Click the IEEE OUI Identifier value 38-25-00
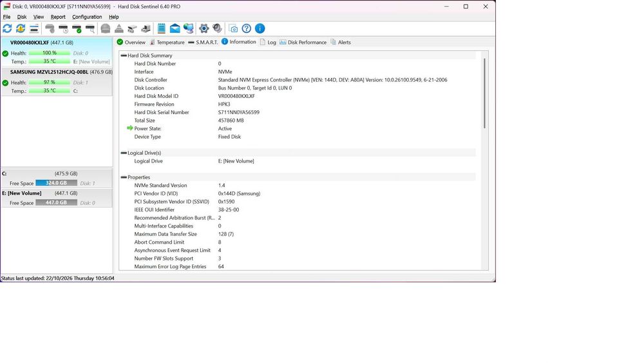This screenshot has height=363, width=644. 229,210
